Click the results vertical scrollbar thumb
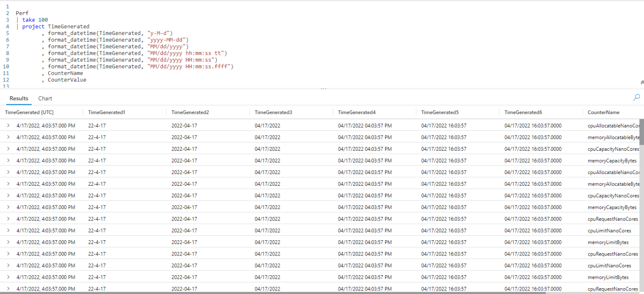Viewport: 644px width, 294px height. (x=641, y=132)
